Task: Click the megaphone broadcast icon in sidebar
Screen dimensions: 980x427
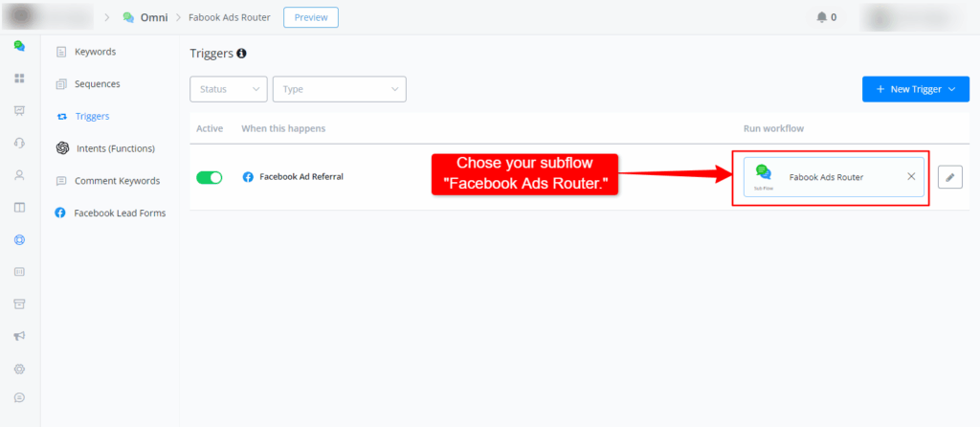Action: tap(19, 336)
